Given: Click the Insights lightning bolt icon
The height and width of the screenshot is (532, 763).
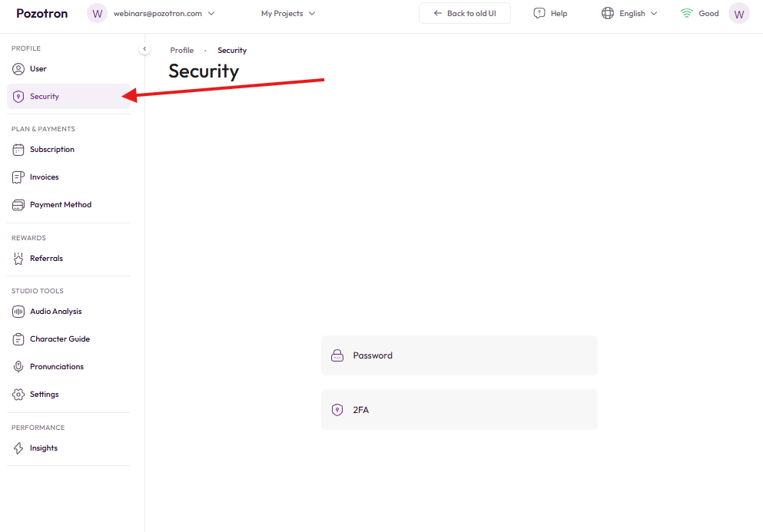Looking at the screenshot, I should 18,448.
